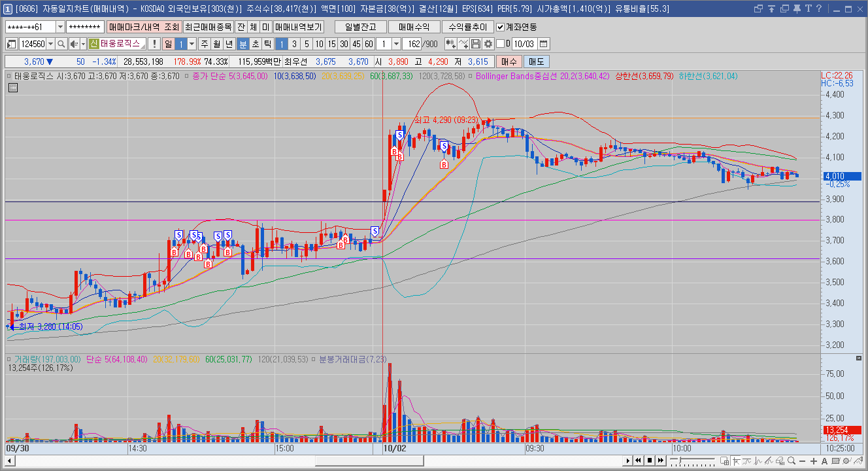Viewport: 868px width, 471px height.
Task: Stop the chart replay
Action: pyautogui.click(x=649, y=461)
